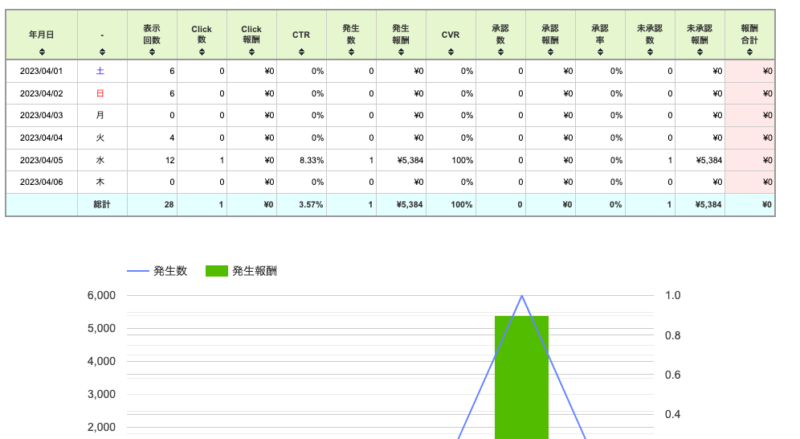Click pink 報酬合計 cell for 2023/04/01
Viewport: 800px width, 439px height.
(749, 71)
